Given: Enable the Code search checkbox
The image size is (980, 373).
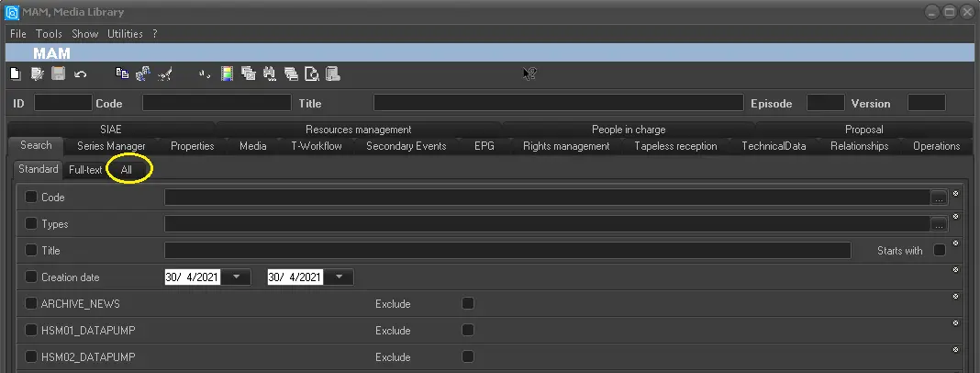Looking at the screenshot, I should tap(31, 197).
